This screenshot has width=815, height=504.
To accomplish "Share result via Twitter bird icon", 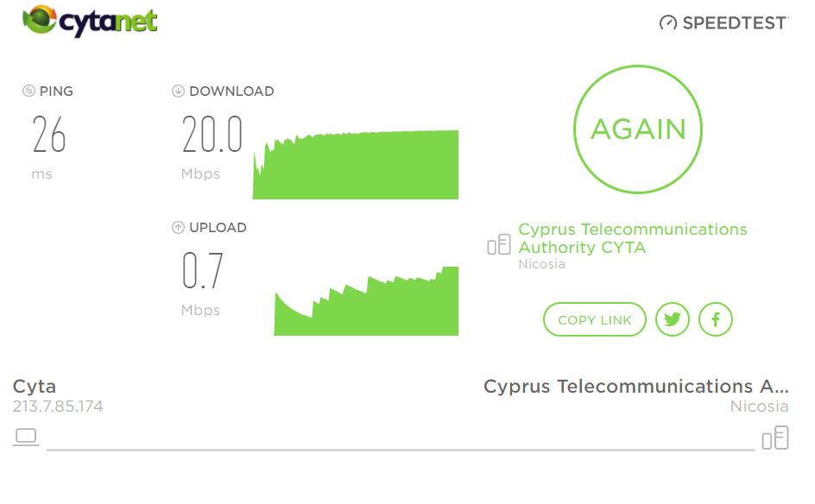I will point(672,319).
